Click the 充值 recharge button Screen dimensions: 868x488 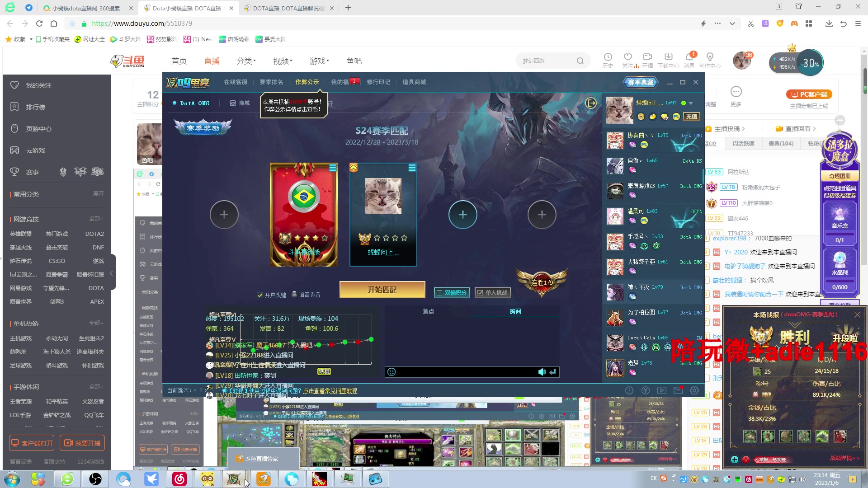click(692, 117)
